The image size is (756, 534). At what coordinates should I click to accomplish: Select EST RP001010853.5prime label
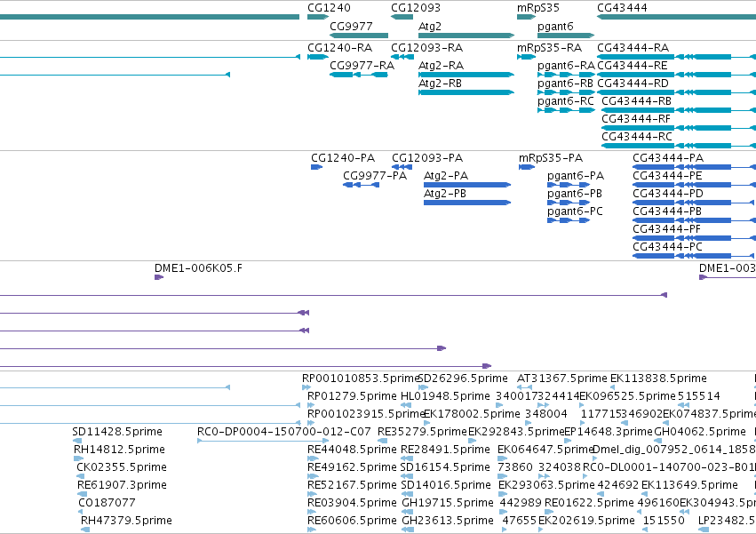click(361, 379)
